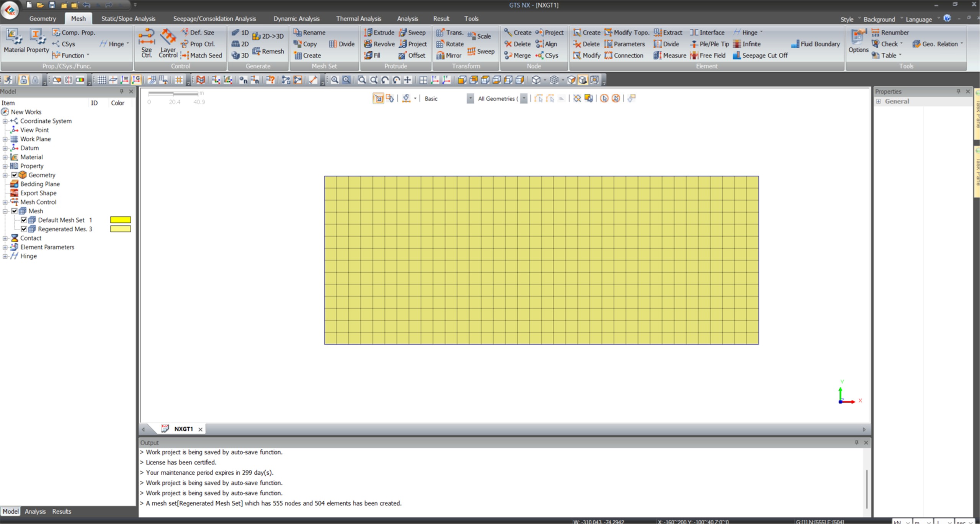Screen dimensions: 980x524
Task: Open the Fluid Boundary tool
Action: [815, 44]
